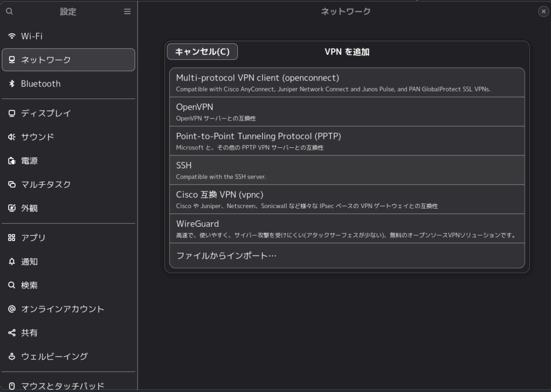Click the アプリ grid icon

tap(12, 238)
